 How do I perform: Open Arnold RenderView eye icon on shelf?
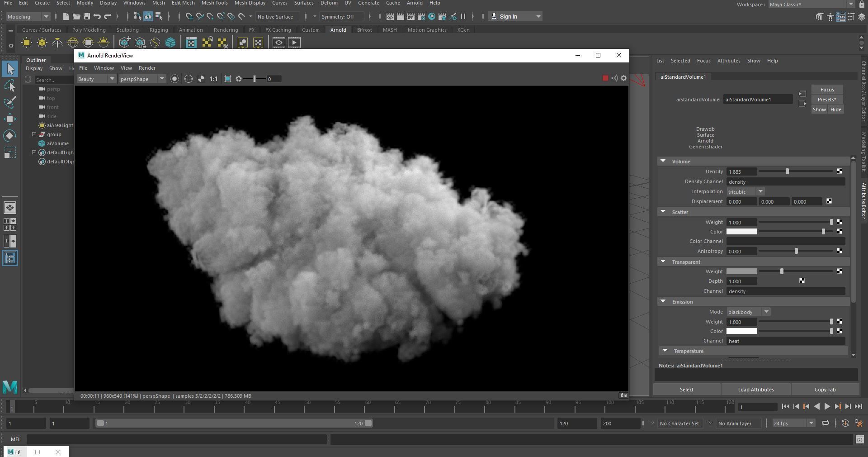278,43
